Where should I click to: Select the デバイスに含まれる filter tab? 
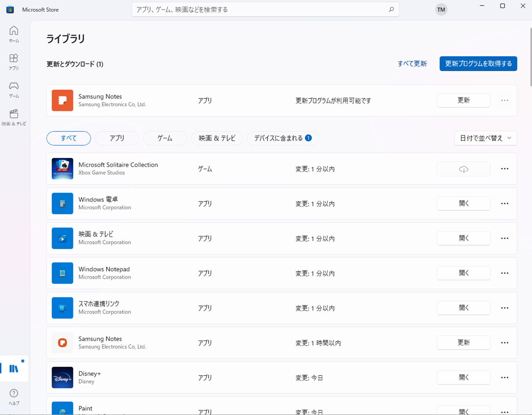coord(283,138)
